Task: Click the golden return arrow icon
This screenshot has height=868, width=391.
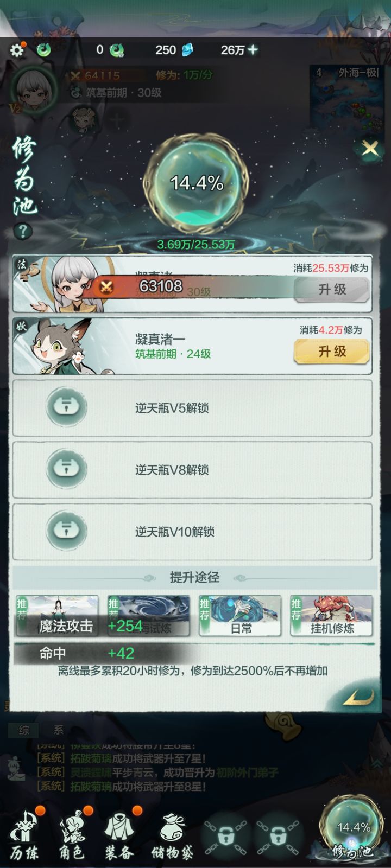Action: pos(358,695)
